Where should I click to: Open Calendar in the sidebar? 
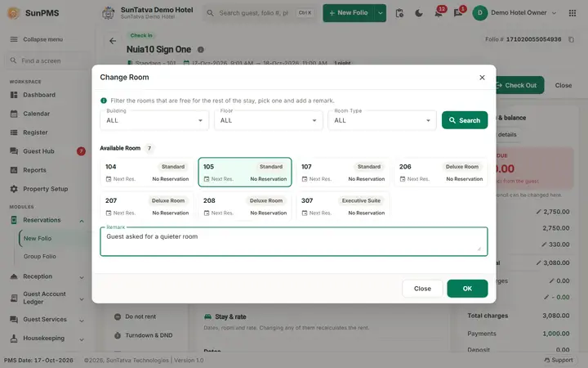tap(37, 114)
